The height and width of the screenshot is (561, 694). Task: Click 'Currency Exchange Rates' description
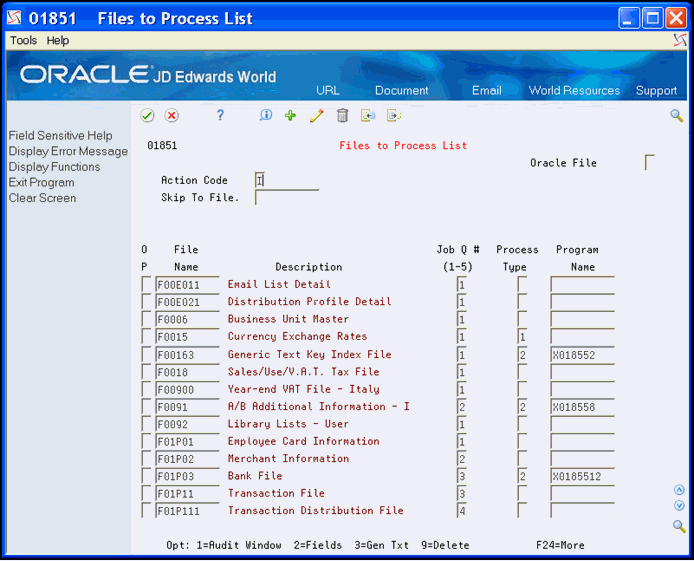click(297, 336)
